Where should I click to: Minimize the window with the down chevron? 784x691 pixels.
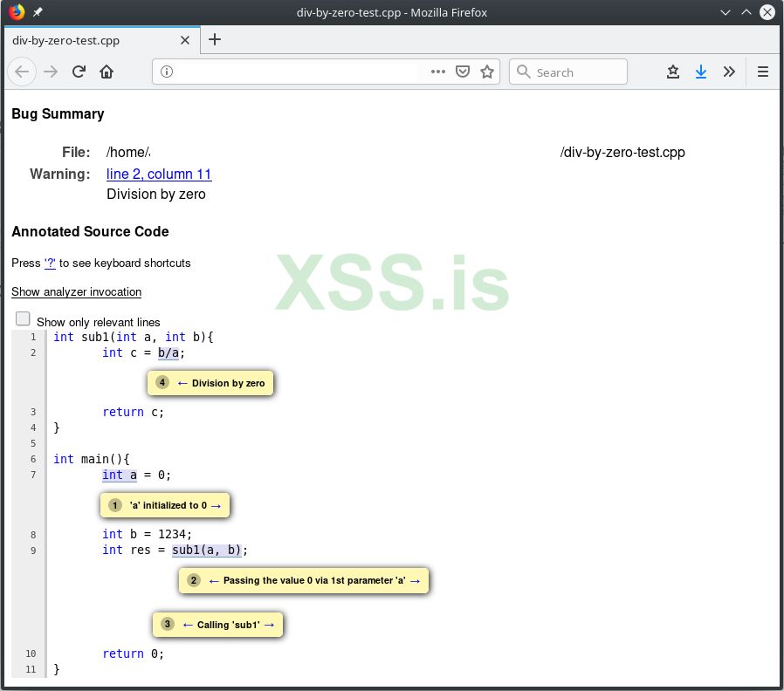(x=725, y=12)
